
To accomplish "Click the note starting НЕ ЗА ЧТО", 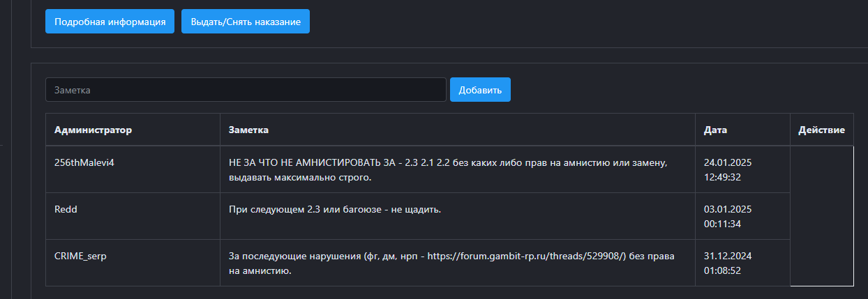I will point(448,169).
